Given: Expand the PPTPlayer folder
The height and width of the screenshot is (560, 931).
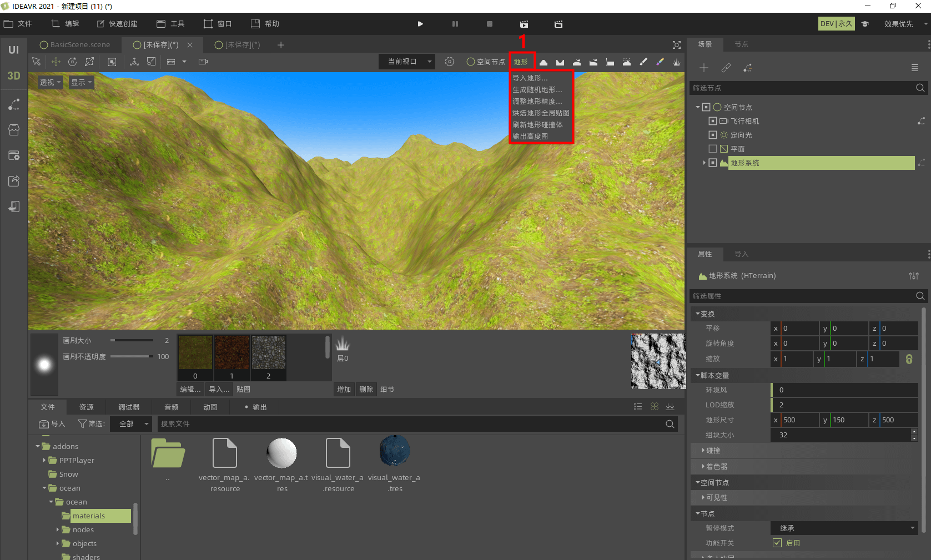Looking at the screenshot, I should click(x=44, y=460).
